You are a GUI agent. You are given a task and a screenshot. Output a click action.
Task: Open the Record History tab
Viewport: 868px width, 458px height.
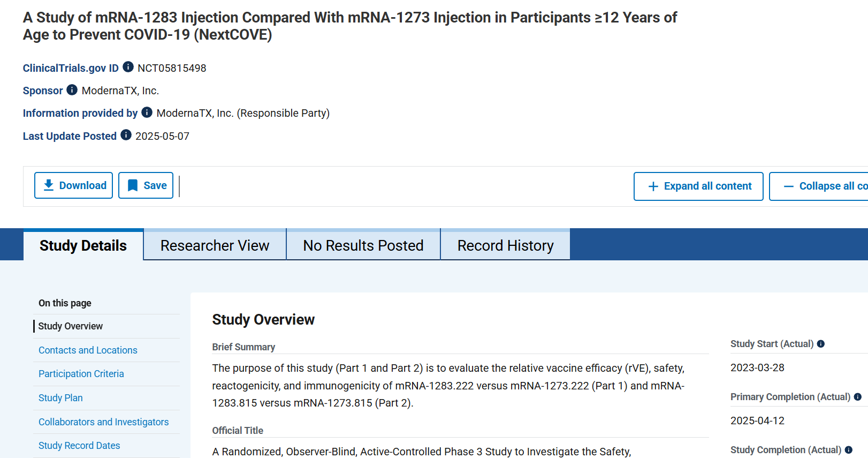click(x=505, y=245)
